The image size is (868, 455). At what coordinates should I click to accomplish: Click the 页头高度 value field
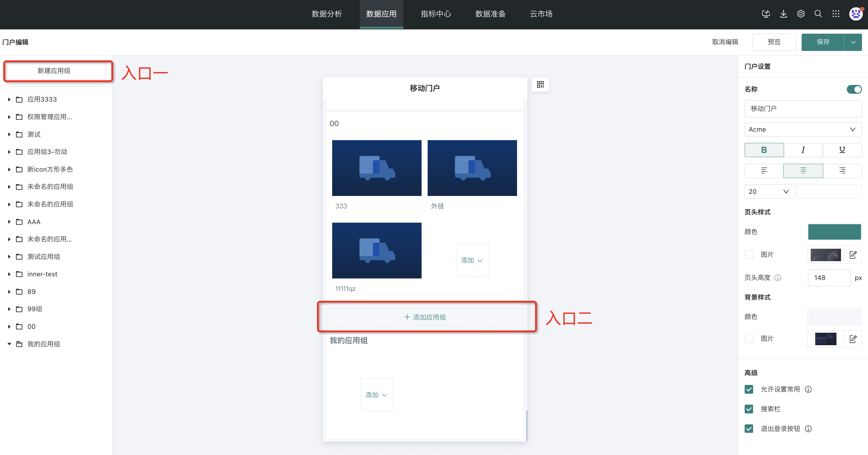pos(829,278)
